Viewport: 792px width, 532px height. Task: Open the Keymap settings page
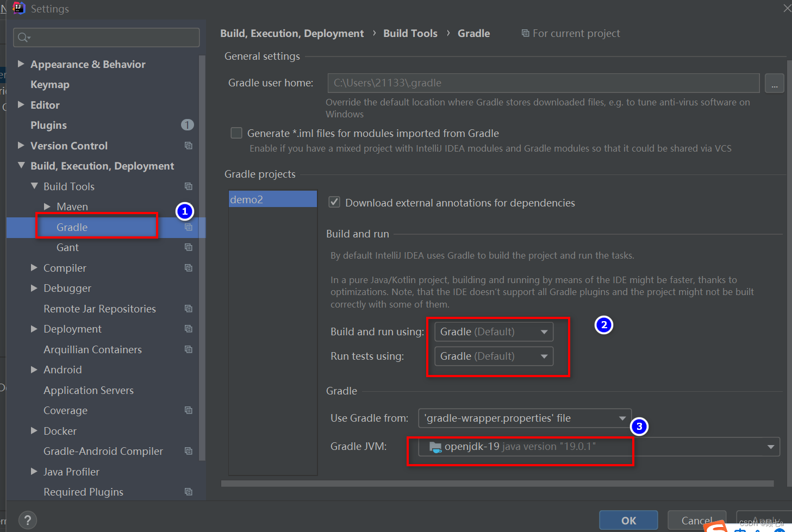point(50,85)
